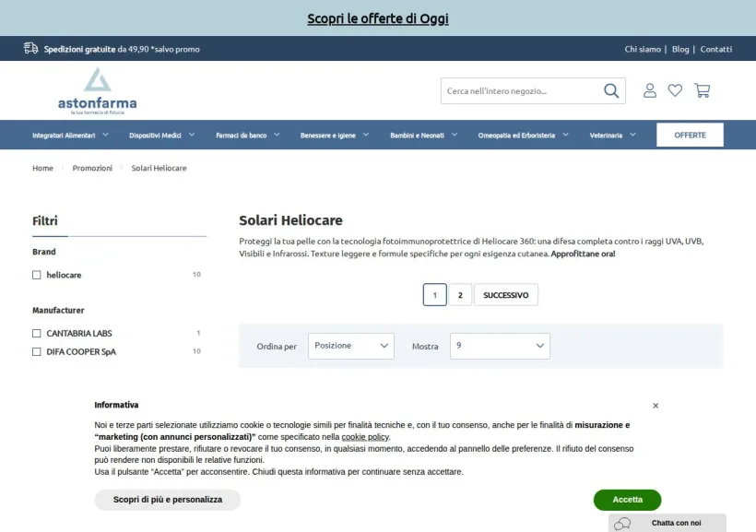Click the Approfittane ora! text
The image size is (756, 532).
583,254
